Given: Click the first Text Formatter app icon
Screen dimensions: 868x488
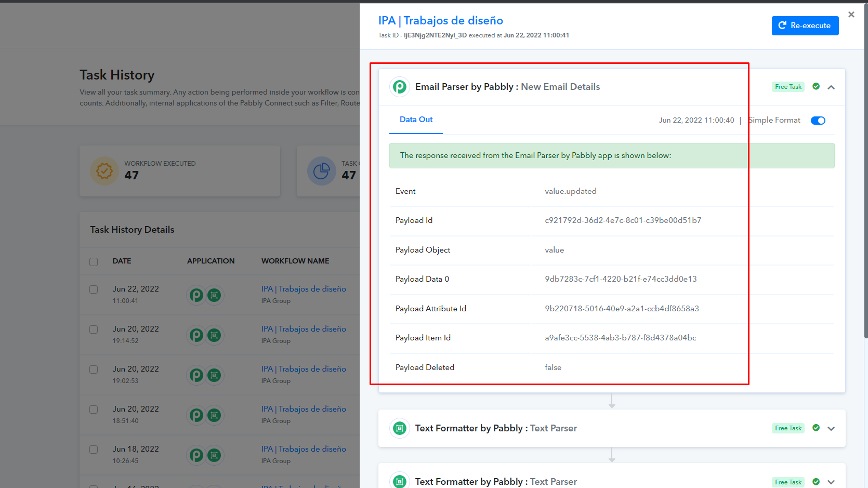Looking at the screenshot, I should [400, 428].
